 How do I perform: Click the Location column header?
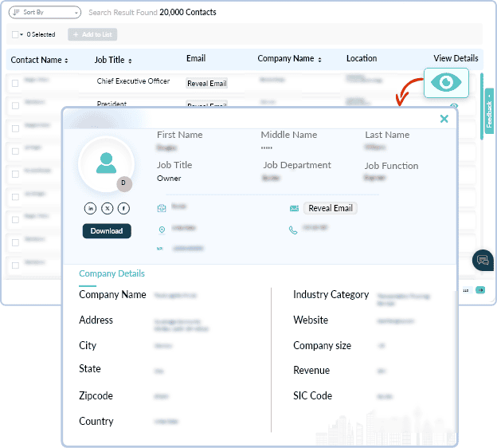362,58
